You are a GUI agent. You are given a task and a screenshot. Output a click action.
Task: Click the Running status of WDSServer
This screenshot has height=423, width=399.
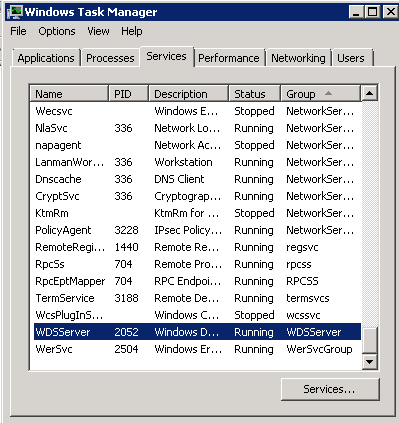point(254,332)
